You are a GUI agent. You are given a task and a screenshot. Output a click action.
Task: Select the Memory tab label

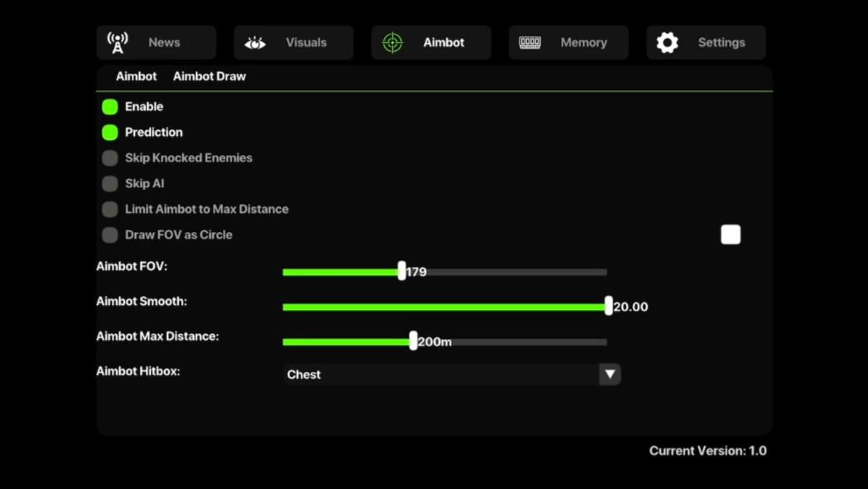[x=583, y=42]
